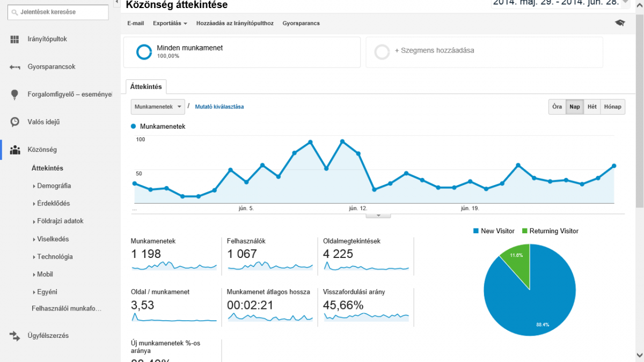Click the chart collapse handle below graph

378,216
